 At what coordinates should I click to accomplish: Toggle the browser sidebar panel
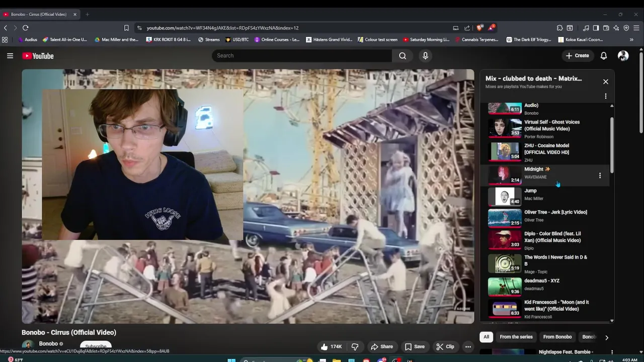(x=596, y=28)
